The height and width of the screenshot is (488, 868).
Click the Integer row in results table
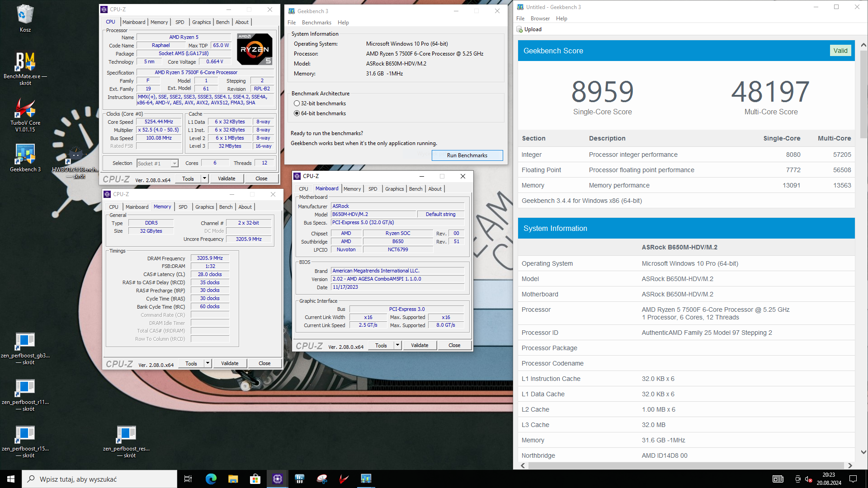[x=686, y=155]
